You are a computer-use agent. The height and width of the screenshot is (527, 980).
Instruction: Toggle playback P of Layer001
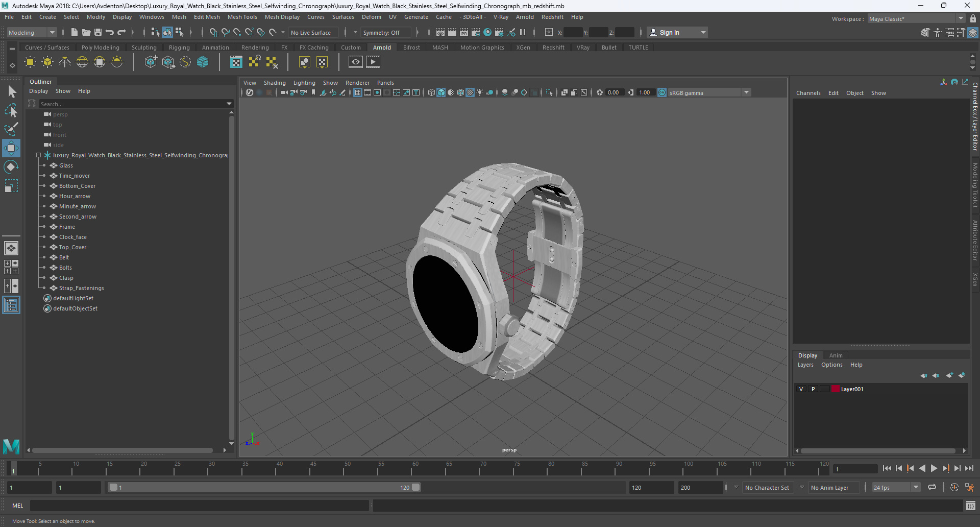click(x=813, y=389)
